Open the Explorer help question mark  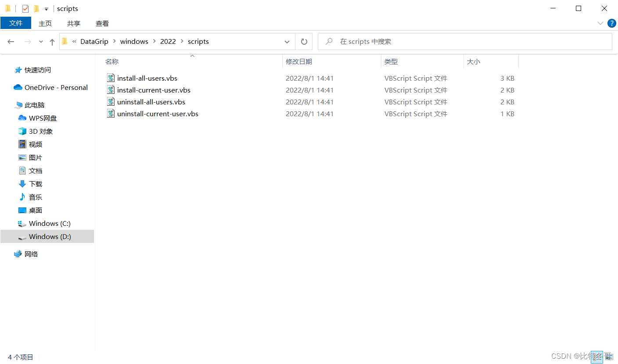[x=611, y=23]
